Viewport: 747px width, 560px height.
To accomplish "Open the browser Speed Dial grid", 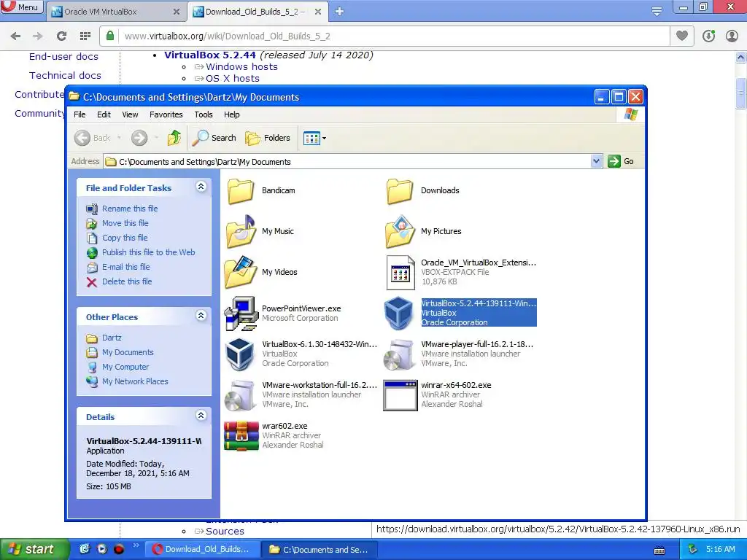I will (85, 36).
